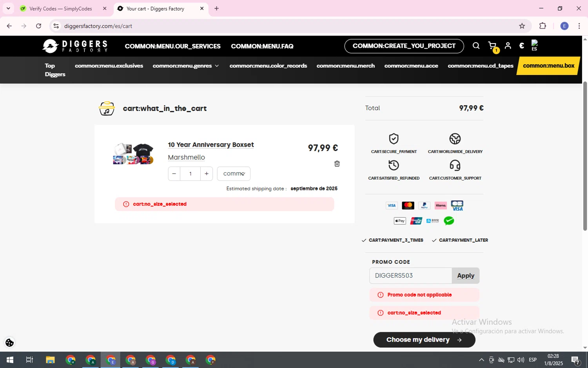
Task: Open Marshmello artist link
Action: [186, 157]
